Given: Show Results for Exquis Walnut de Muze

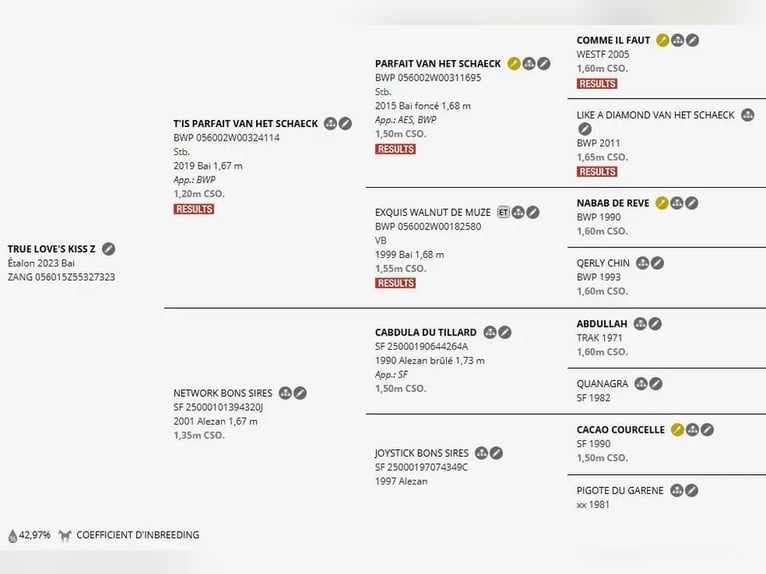Looking at the screenshot, I should click(395, 283).
